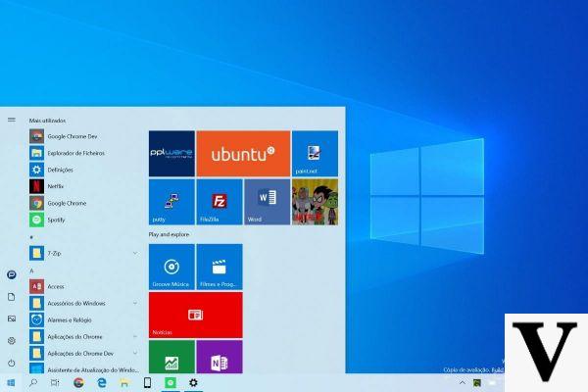Open Access from the app list

click(83, 286)
